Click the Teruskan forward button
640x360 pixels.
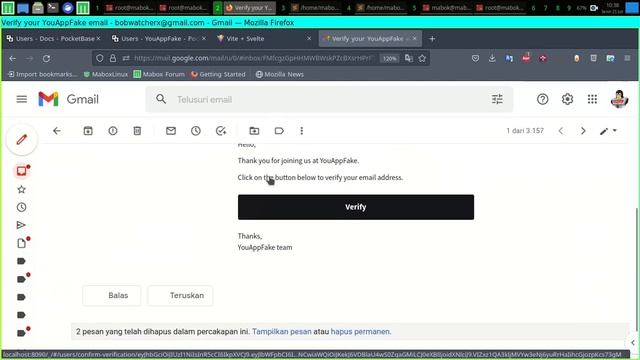180,296
